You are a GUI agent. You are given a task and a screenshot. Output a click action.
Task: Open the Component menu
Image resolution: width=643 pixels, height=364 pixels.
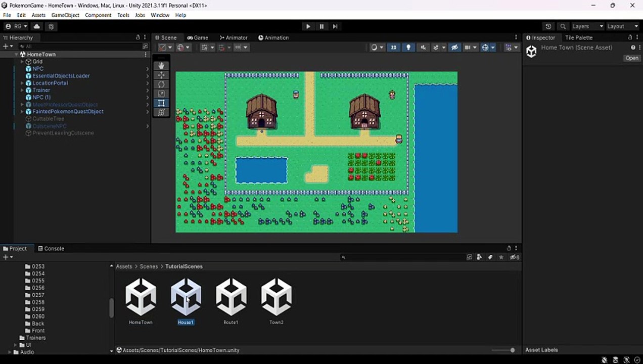(x=98, y=15)
